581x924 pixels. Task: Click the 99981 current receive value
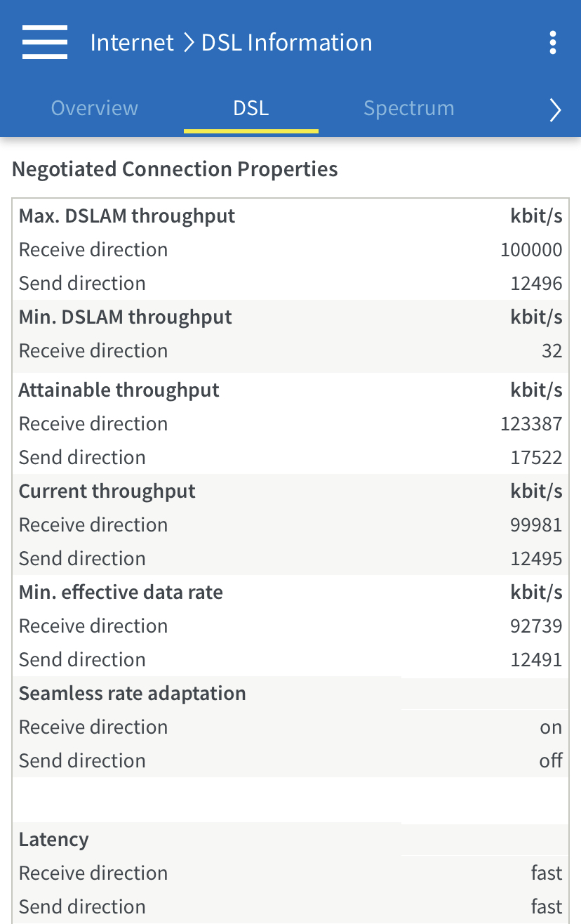[x=536, y=525]
